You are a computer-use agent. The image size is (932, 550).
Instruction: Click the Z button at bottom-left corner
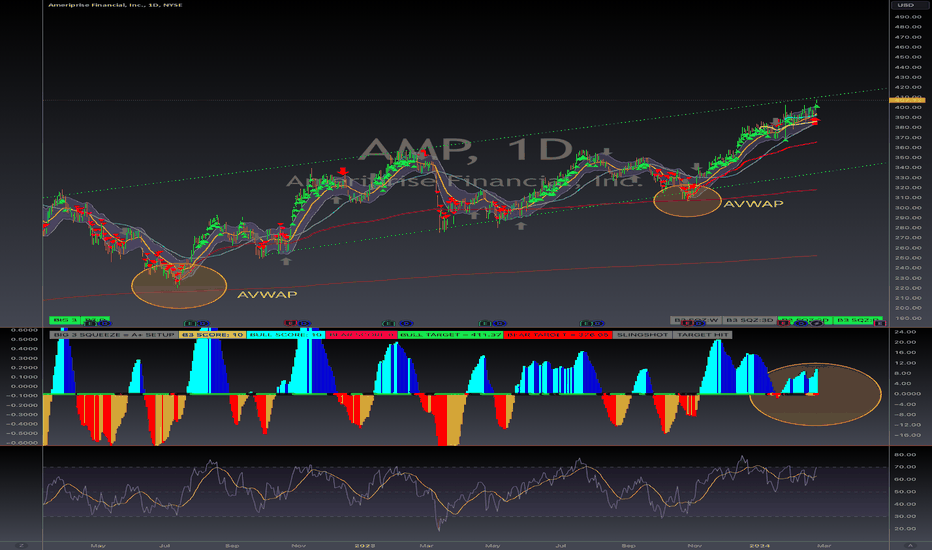pos(21,545)
